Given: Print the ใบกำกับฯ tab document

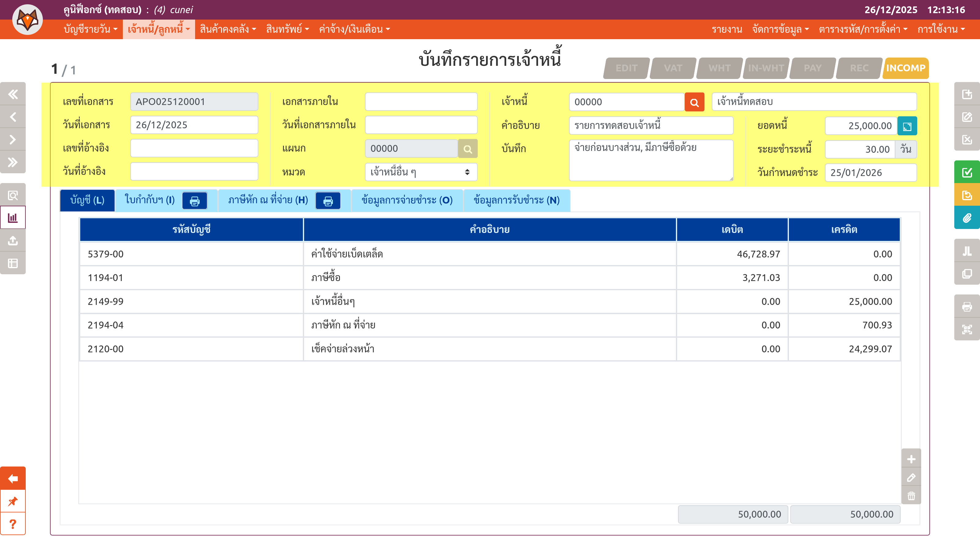Looking at the screenshot, I should pyautogui.click(x=194, y=201).
